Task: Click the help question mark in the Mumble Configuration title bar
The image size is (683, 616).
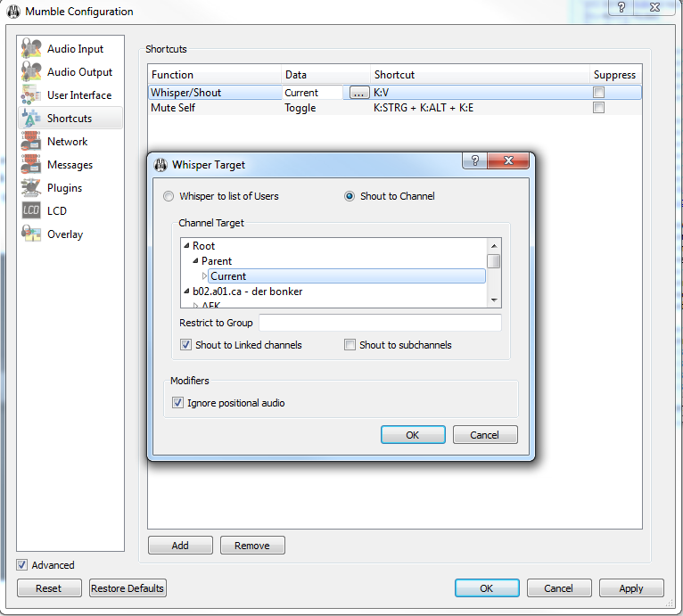Action: click(x=621, y=7)
